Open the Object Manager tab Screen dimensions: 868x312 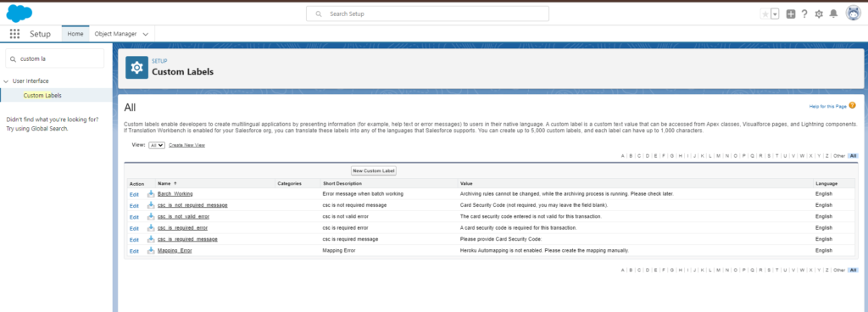[114, 34]
